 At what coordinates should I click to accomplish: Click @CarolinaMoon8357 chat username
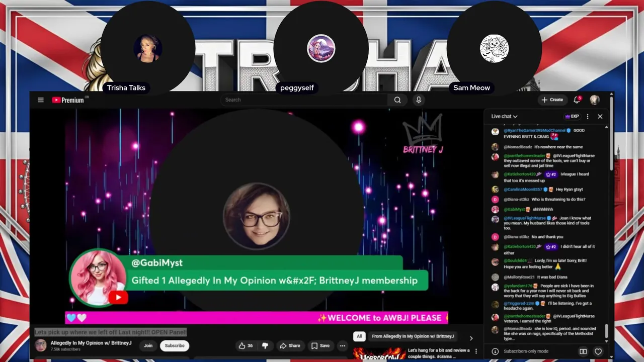click(523, 190)
